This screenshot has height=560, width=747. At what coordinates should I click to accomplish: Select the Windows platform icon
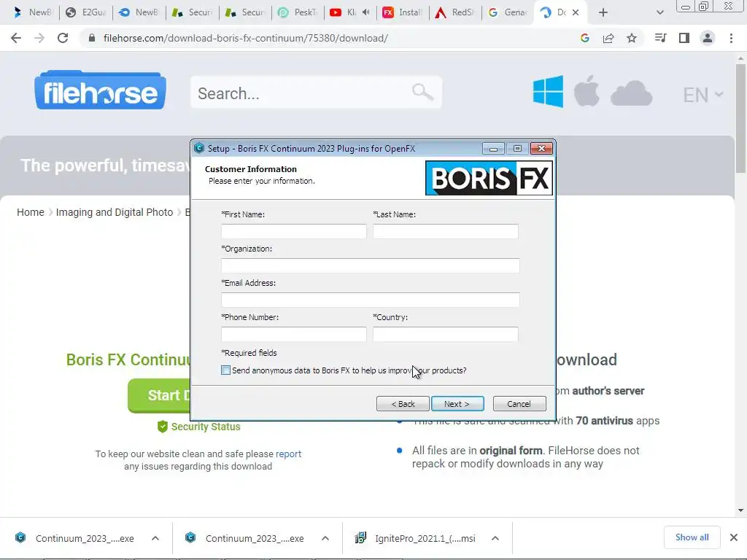click(x=548, y=91)
